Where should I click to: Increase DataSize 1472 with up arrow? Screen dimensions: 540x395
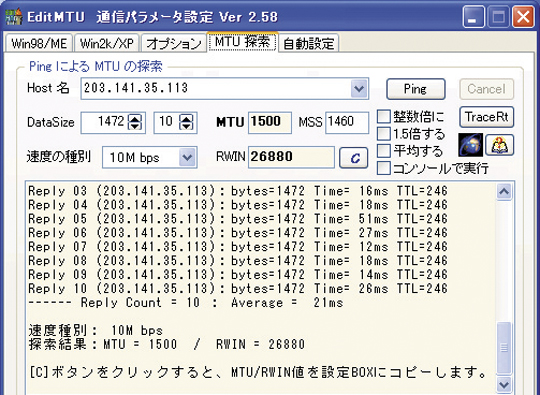click(x=135, y=118)
